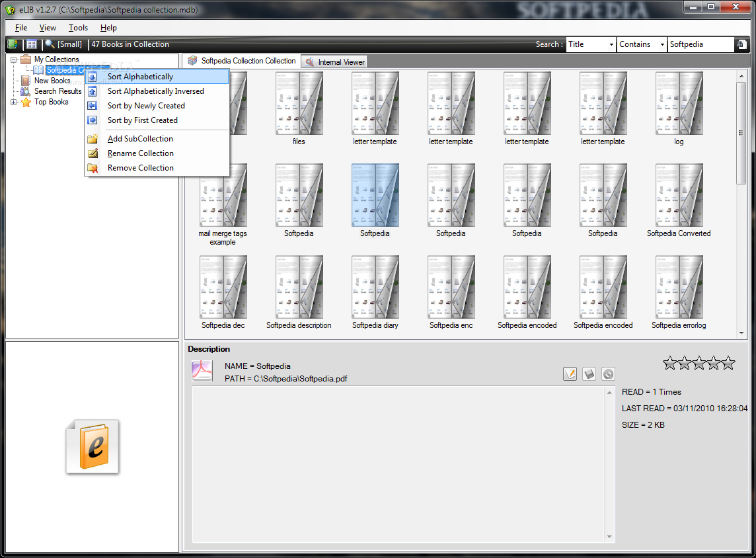Choose Remove Collection
The image size is (756, 558).
(157, 168)
